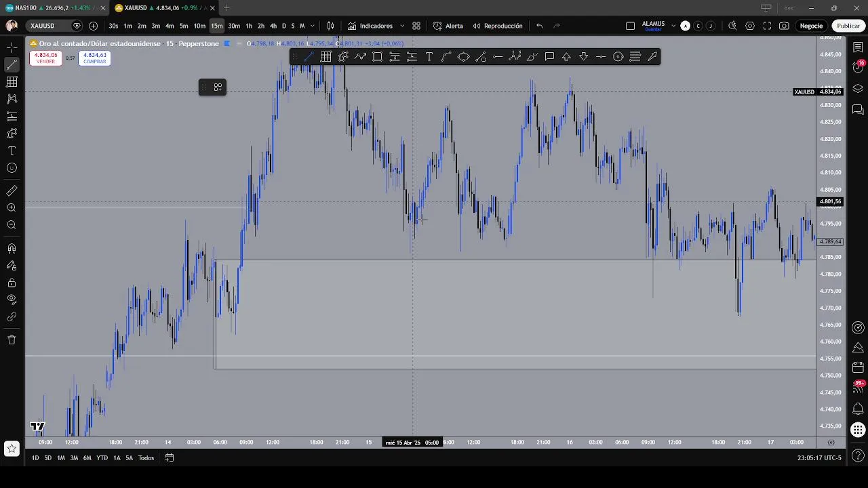Screen dimensions: 868x488
Task: Open quick search icon in top bar
Action: pos(732,26)
